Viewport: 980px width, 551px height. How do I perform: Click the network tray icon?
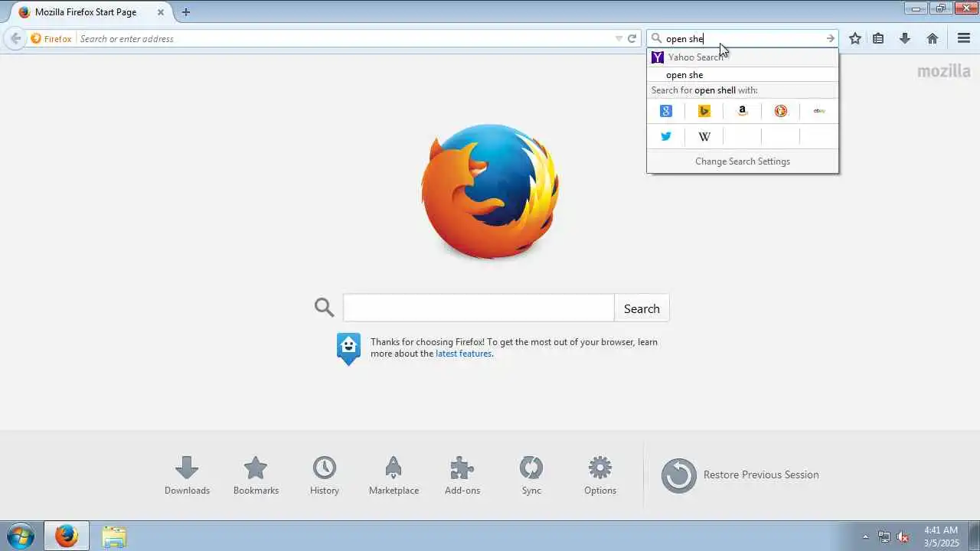pyautogui.click(x=884, y=536)
